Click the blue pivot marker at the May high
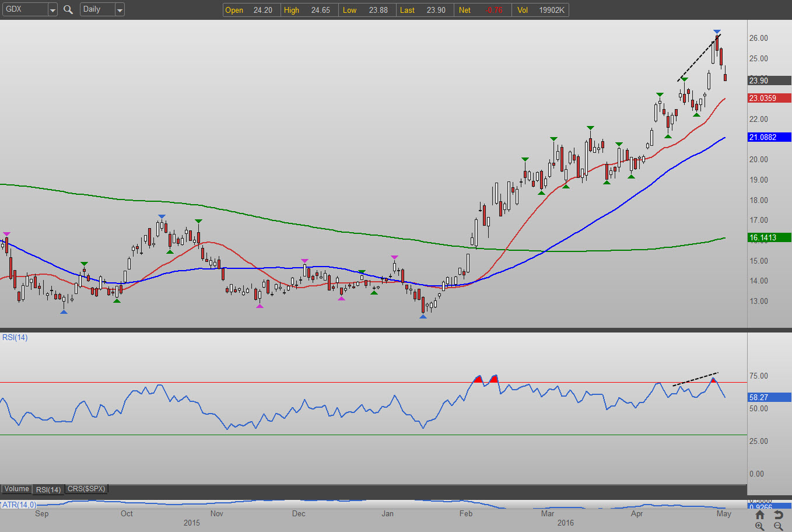 pos(717,32)
